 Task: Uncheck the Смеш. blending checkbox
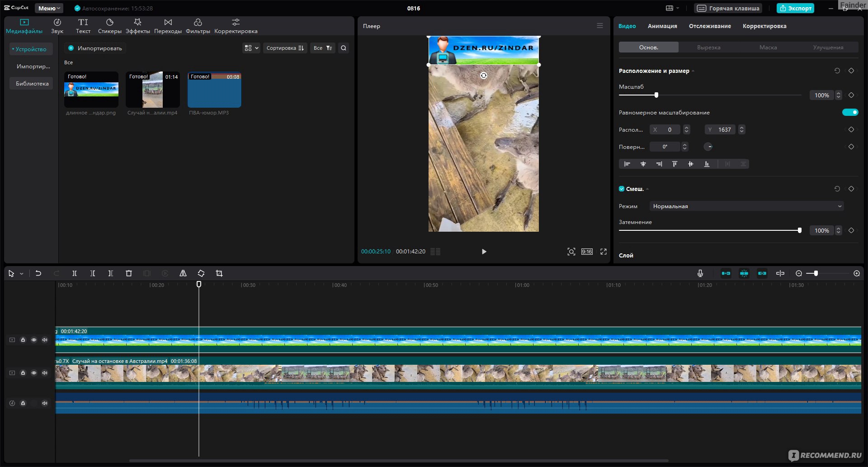[x=622, y=189]
